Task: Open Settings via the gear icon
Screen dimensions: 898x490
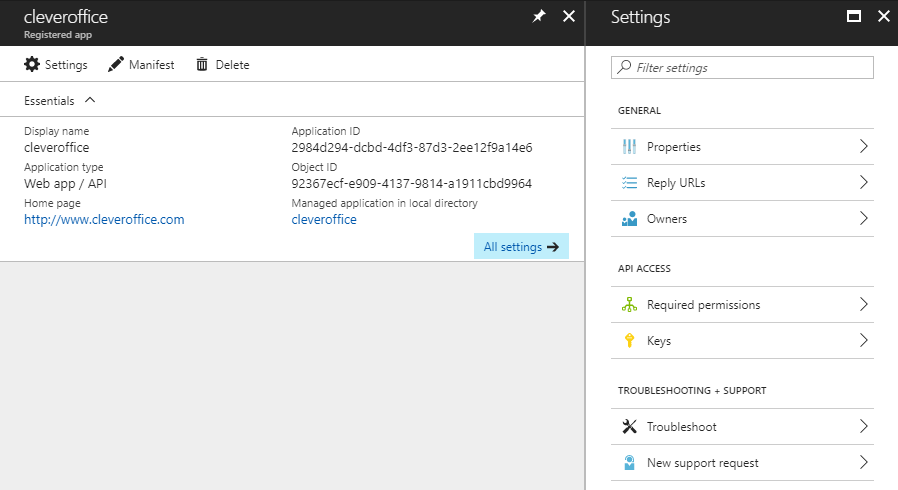Action: (32, 64)
